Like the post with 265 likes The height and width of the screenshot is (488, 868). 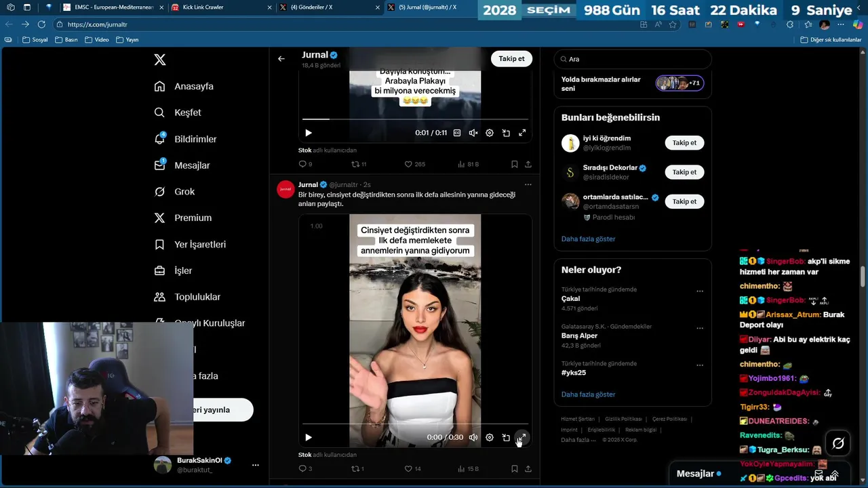point(414,164)
